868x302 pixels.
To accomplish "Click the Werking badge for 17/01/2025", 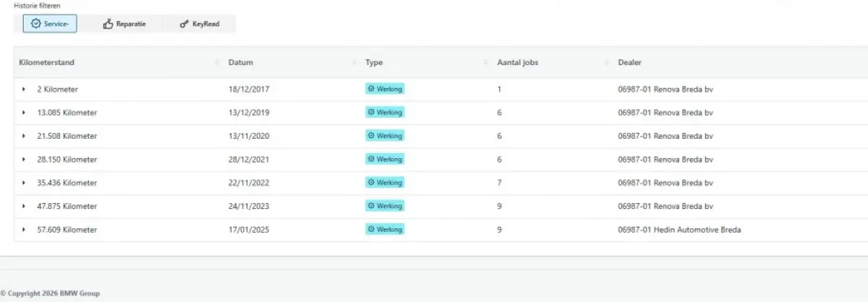I will (x=385, y=229).
